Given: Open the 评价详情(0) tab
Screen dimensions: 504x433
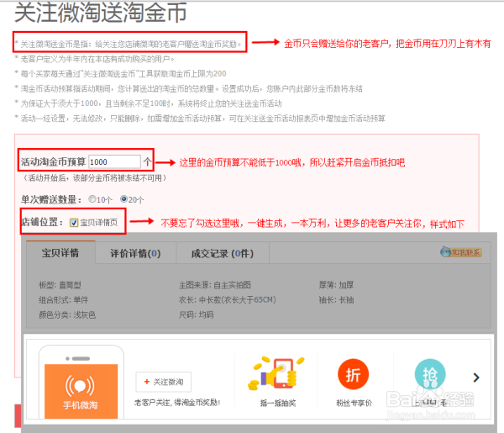Looking at the screenshot, I should [x=135, y=253].
